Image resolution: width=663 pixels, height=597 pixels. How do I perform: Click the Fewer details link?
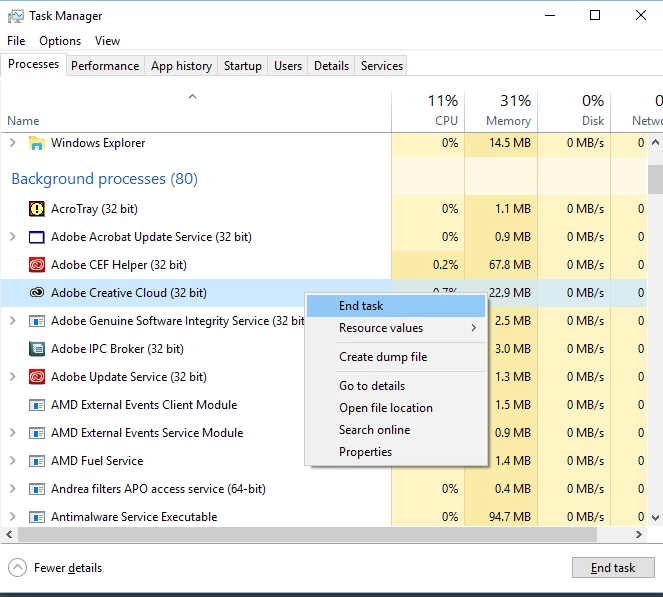(68, 568)
